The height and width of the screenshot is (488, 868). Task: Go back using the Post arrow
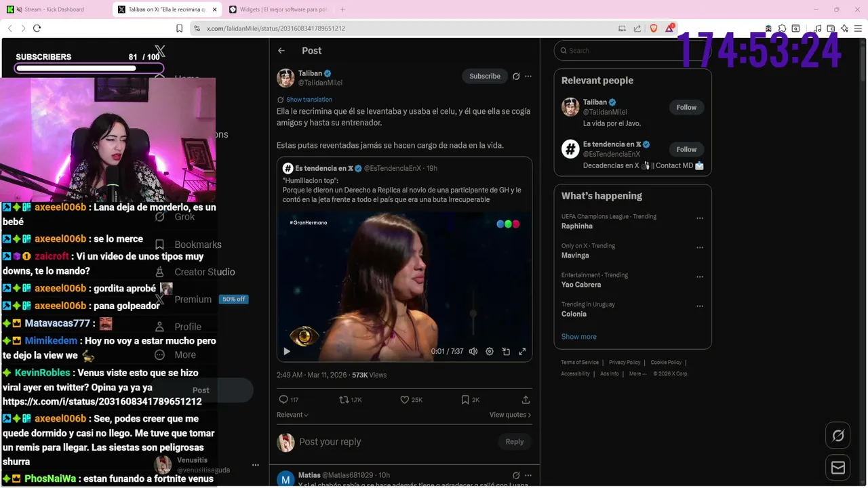(x=281, y=51)
